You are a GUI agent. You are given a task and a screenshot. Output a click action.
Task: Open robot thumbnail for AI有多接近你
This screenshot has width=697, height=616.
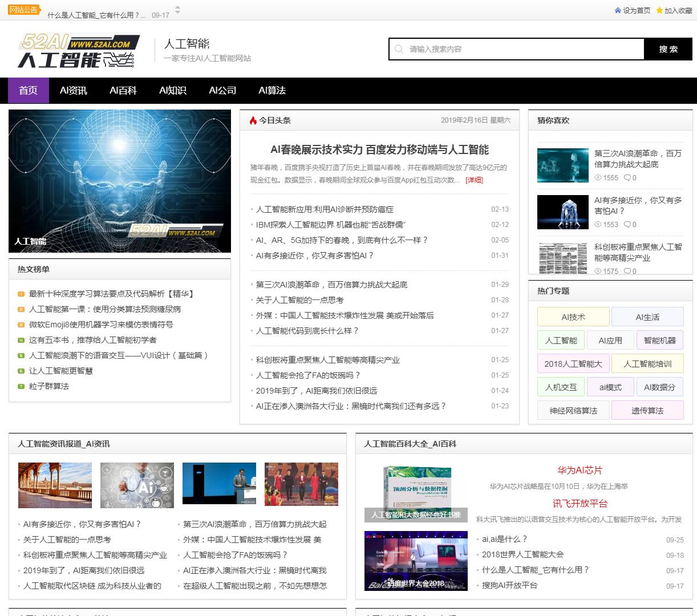click(563, 212)
